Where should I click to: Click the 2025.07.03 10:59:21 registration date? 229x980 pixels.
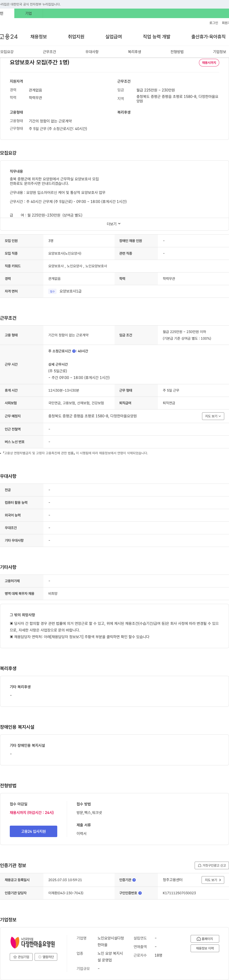[x=65, y=880]
